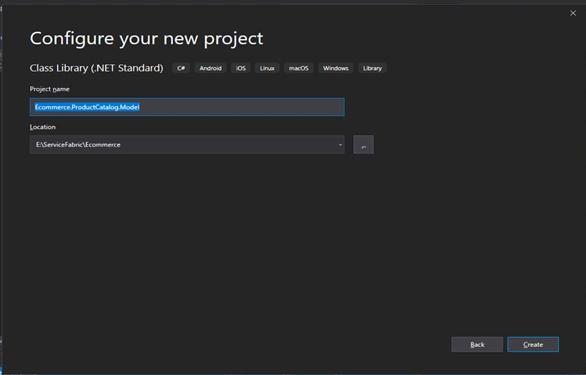Click the Create button

pyautogui.click(x=533, y=344)
